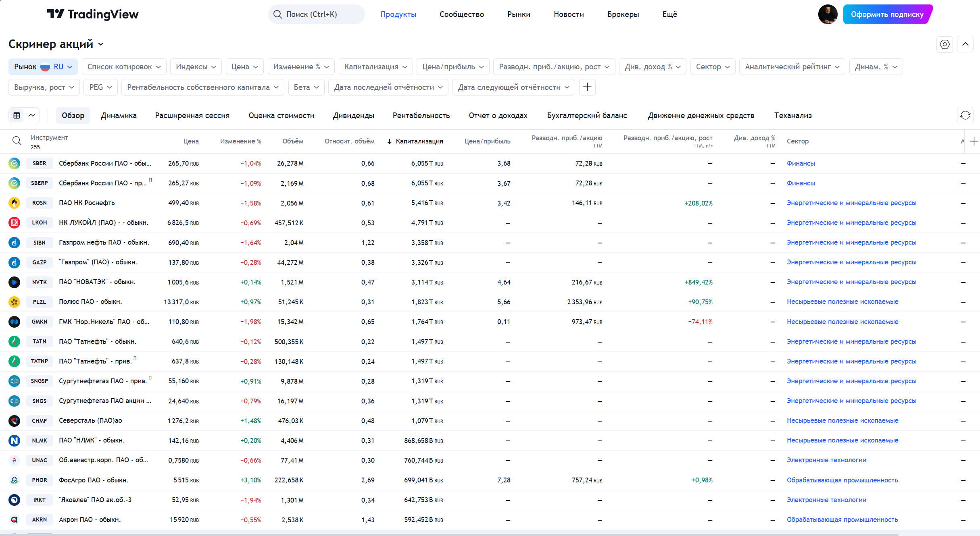Open the Бета filter dropdown

tap(307, 87)
